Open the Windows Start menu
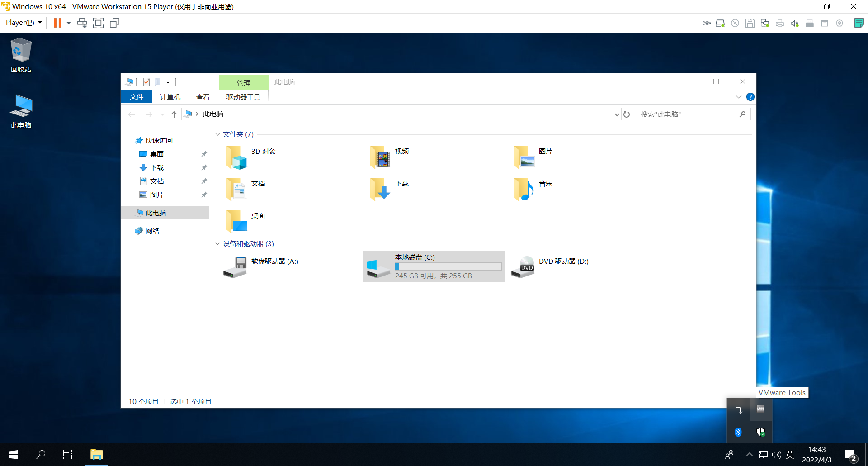 (14, 455)
